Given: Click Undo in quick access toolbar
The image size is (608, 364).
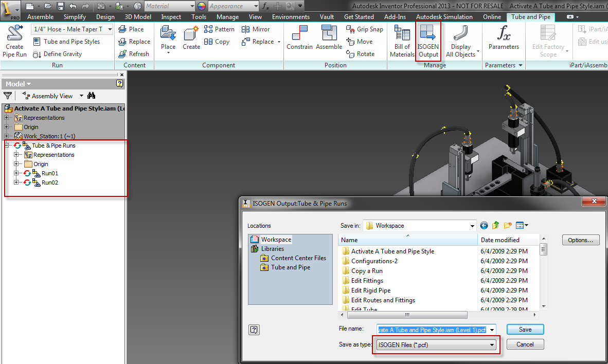Looking at the screenshot, I should coord(73,6).
